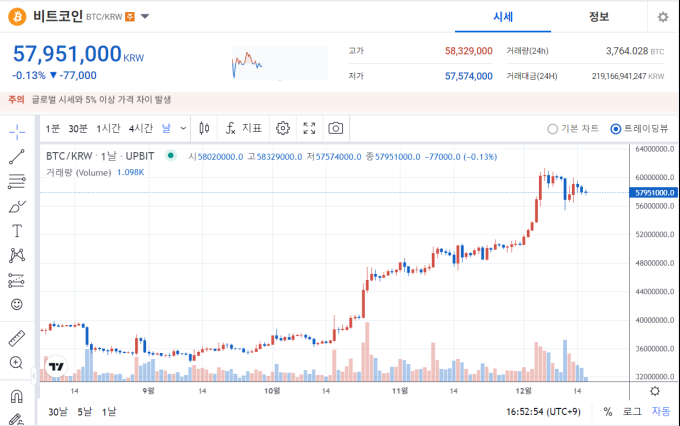Screen dimensions: 680x426
Task: Select the ruler measure tool
Action: click(17, 338)
